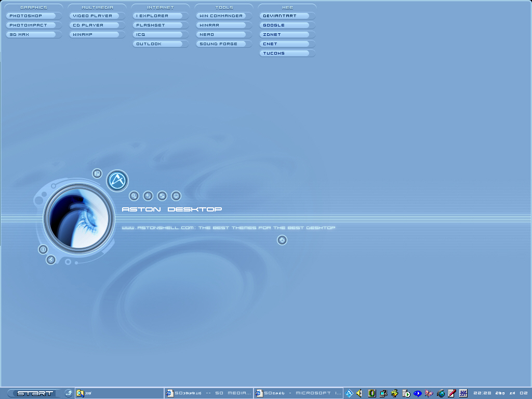The image size is (532, 399).
Task: Click the Multimedia group header
Action: coord(97,7)
